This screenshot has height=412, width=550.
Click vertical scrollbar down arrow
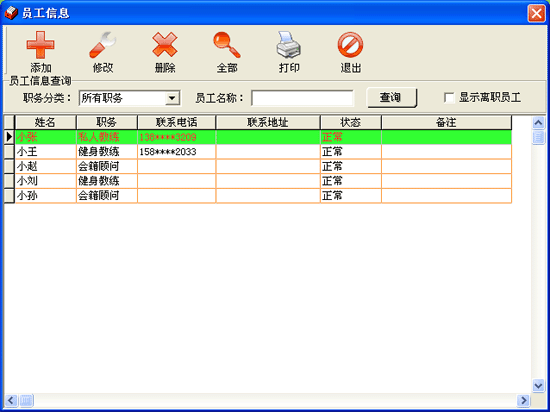(x=538, y=385)
